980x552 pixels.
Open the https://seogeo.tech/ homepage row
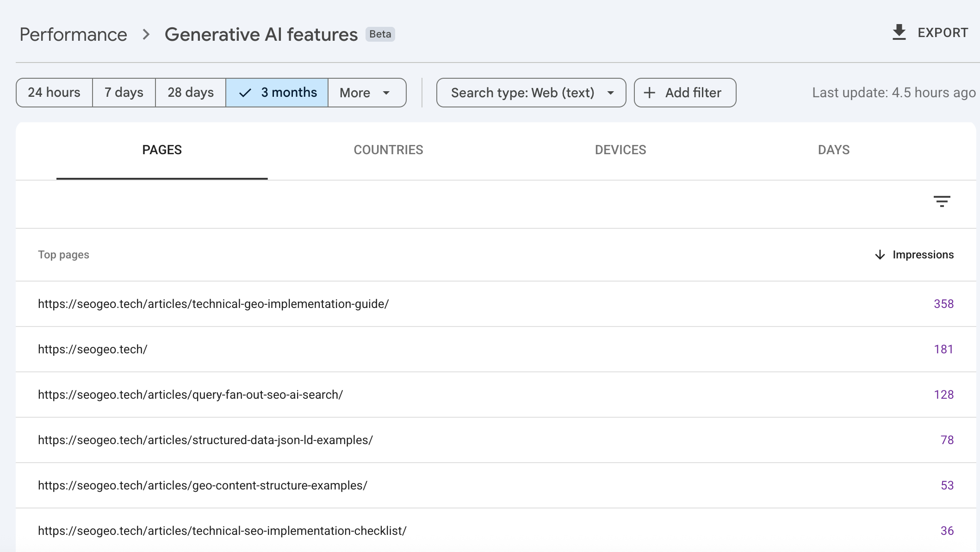(496, 349)
